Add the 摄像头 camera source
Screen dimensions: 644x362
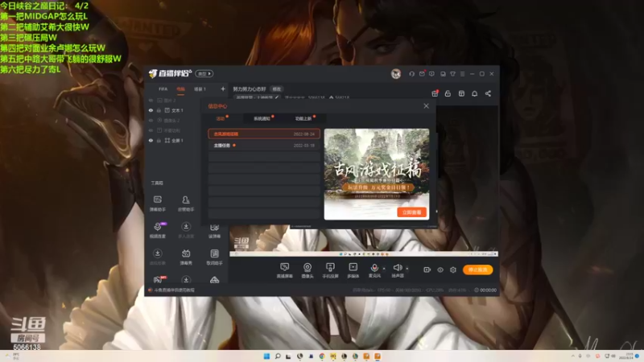point(308,270)
